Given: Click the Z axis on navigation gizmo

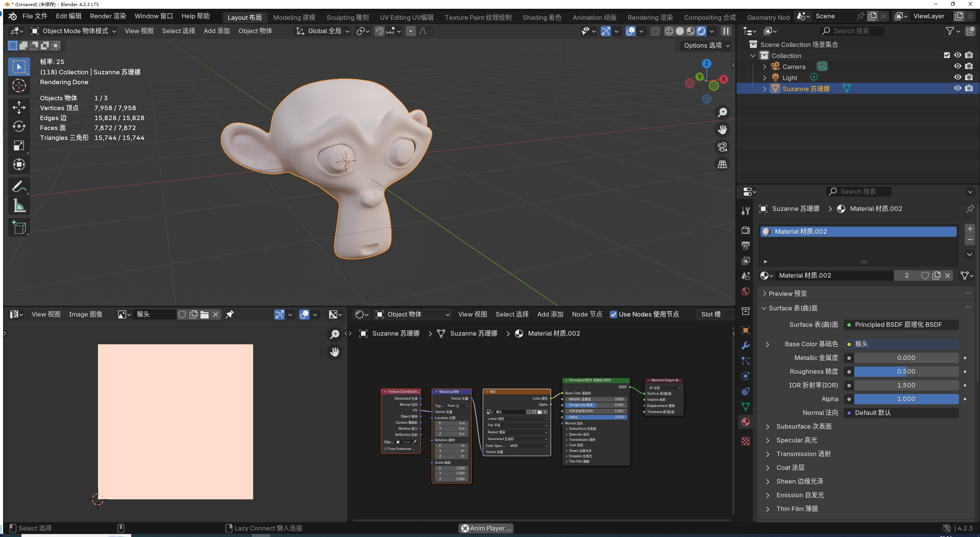Looking at the screenshot, I should click(x=706, y=64).
